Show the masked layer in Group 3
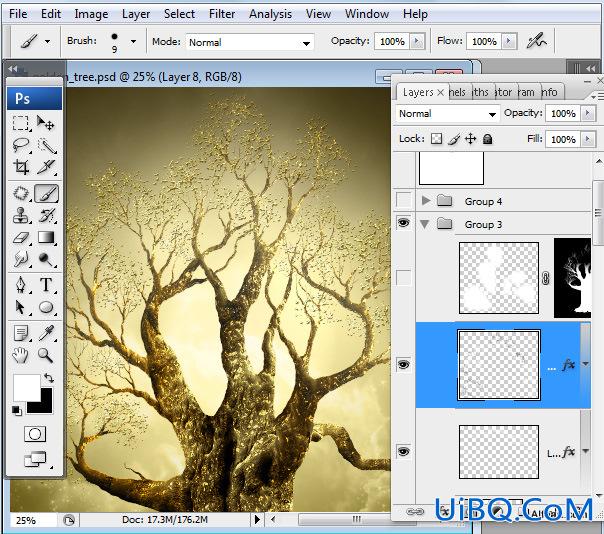Image resolution: width=604 pixels, height=534 pixels. click(404, 277)
